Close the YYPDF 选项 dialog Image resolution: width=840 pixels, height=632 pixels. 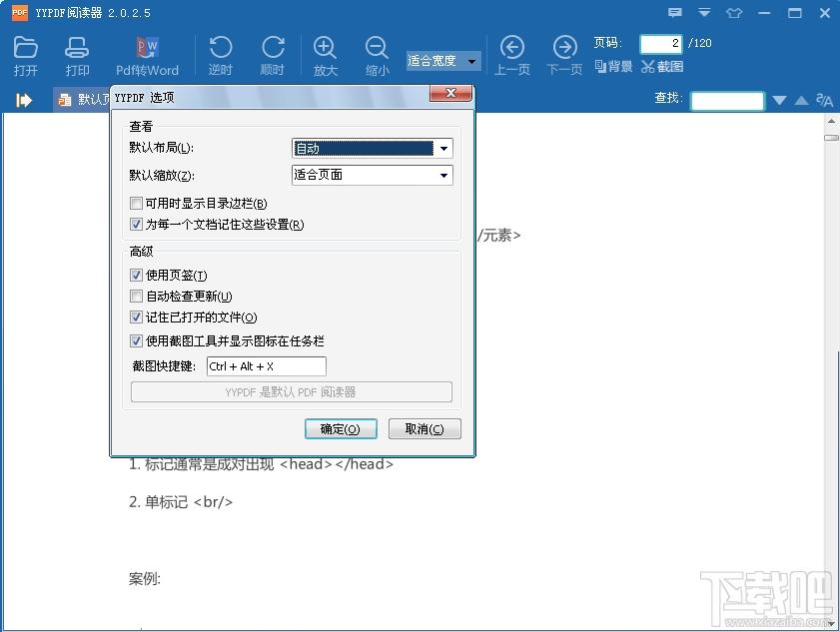tap(450, 93)
